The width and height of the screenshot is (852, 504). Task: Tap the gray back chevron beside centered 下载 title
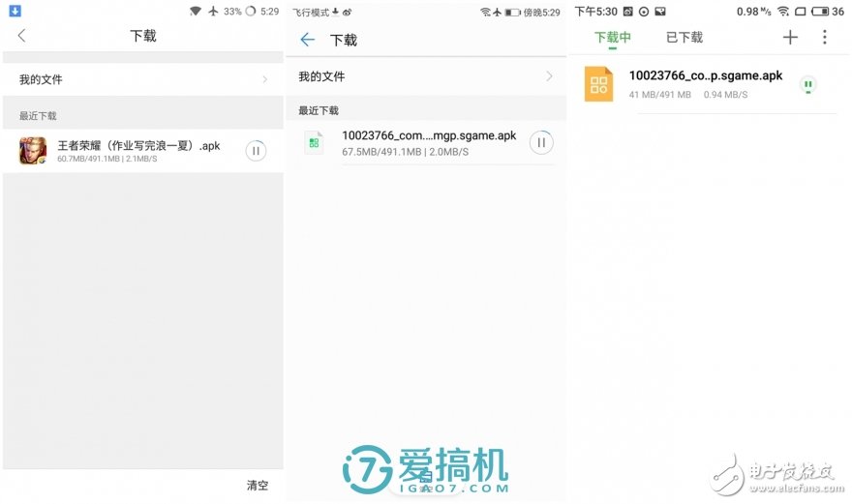click(x=22, y=36)
